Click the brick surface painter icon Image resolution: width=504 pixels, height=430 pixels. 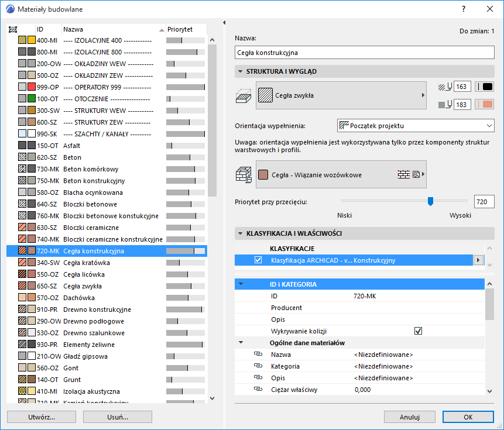[x=244, y=175]
